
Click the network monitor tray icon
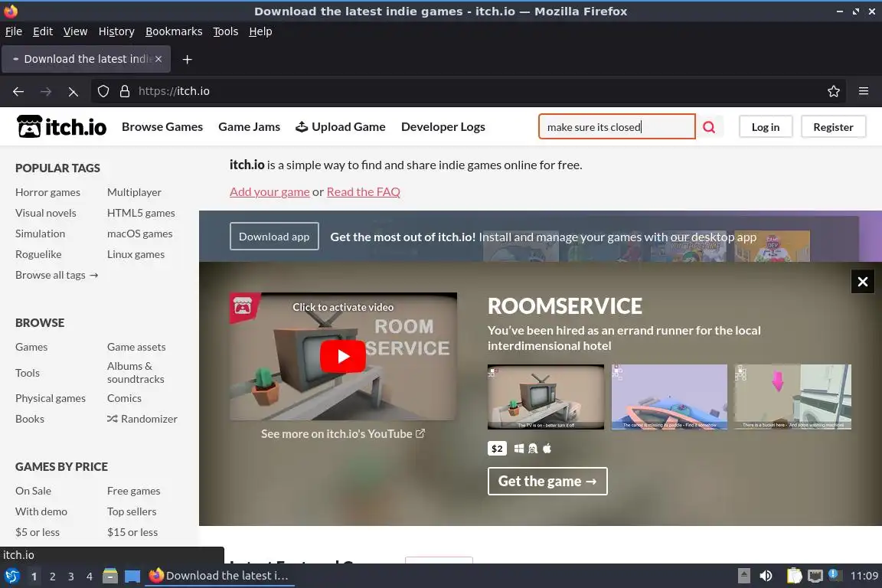point(815,576)
